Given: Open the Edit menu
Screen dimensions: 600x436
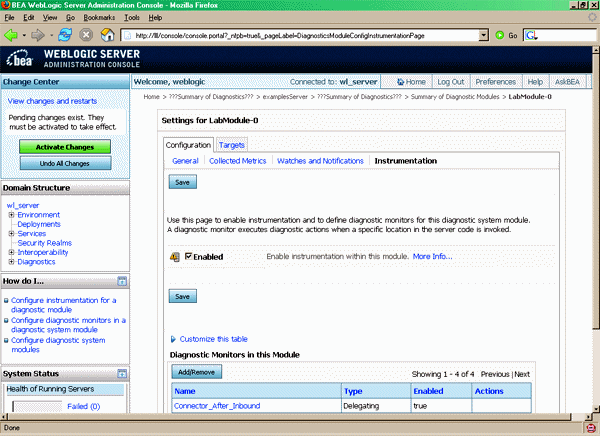Looking at the screenshot, I should tap(29, 18).
